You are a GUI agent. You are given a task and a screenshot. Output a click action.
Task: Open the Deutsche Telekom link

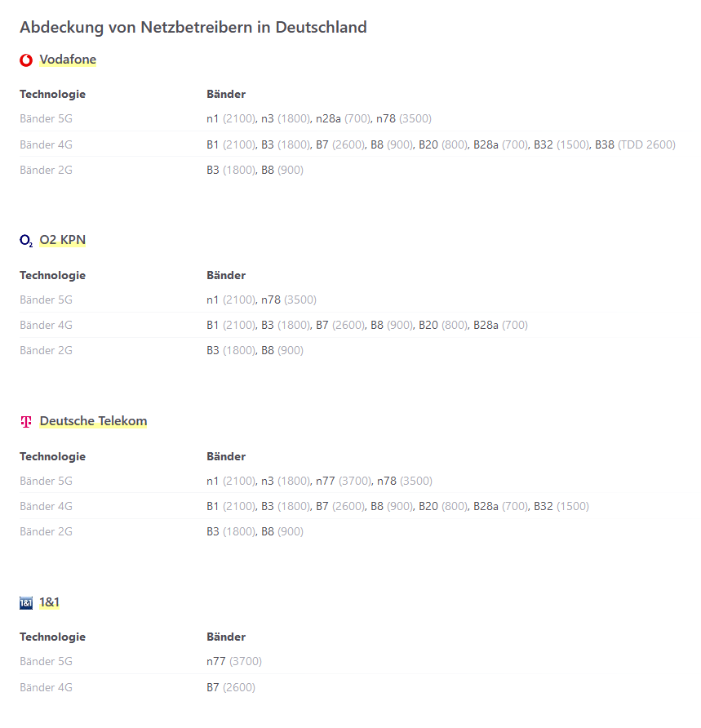pos(93,421)
